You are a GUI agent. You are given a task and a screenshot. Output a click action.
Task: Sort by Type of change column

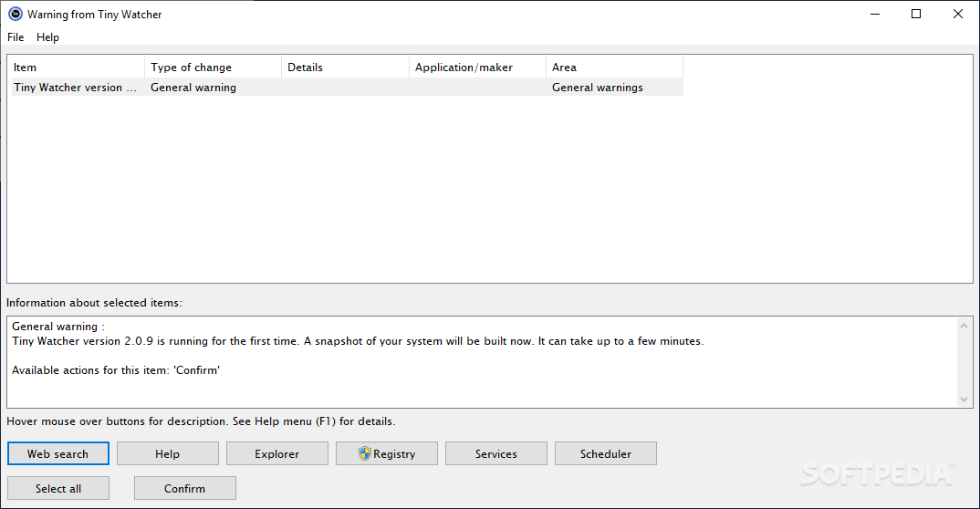(214, 68)
